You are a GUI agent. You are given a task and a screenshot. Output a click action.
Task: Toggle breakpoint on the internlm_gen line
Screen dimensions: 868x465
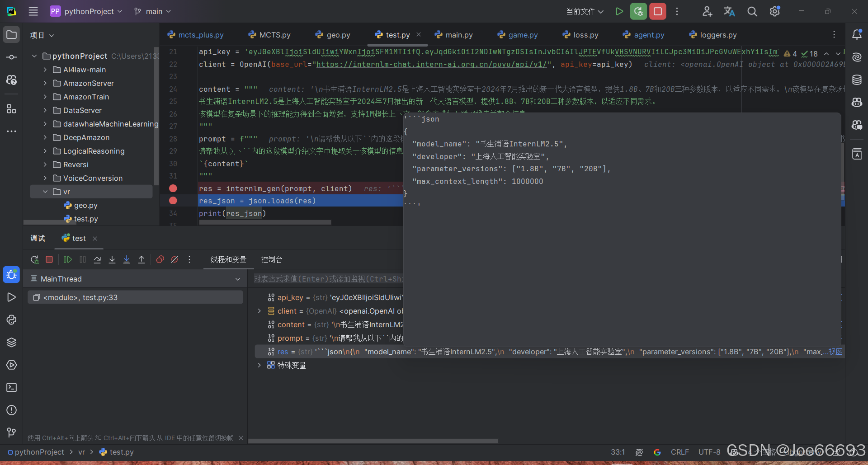click(x=173, y=188)
